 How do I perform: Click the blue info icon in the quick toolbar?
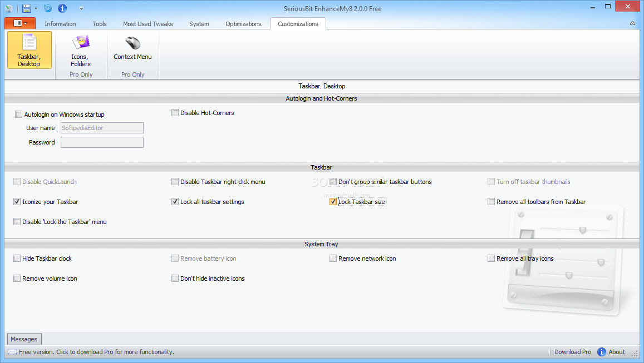pos(62,8)
